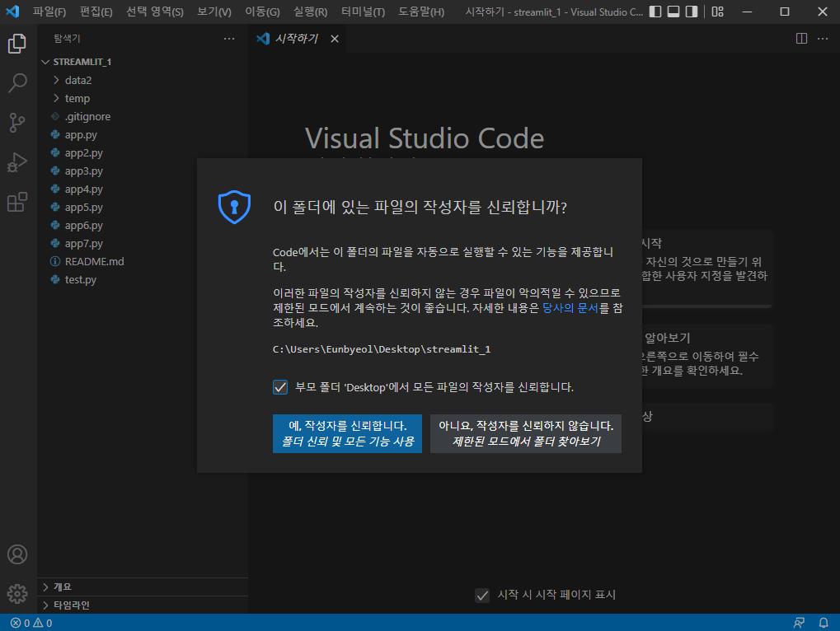The image size is (840, 631).
Task: Toggle the trust parent folder 'Desktop' checkbox
Action: pyautogui.click(x=280, y=387)
